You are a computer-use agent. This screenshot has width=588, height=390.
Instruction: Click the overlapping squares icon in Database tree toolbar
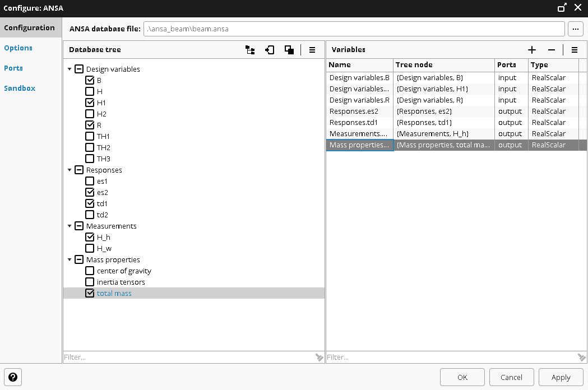[289, 50]
